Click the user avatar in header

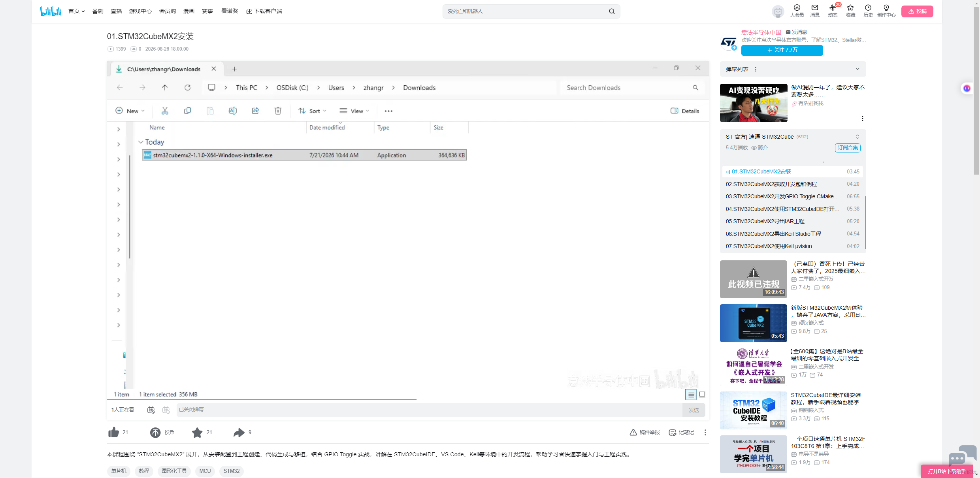778,11
